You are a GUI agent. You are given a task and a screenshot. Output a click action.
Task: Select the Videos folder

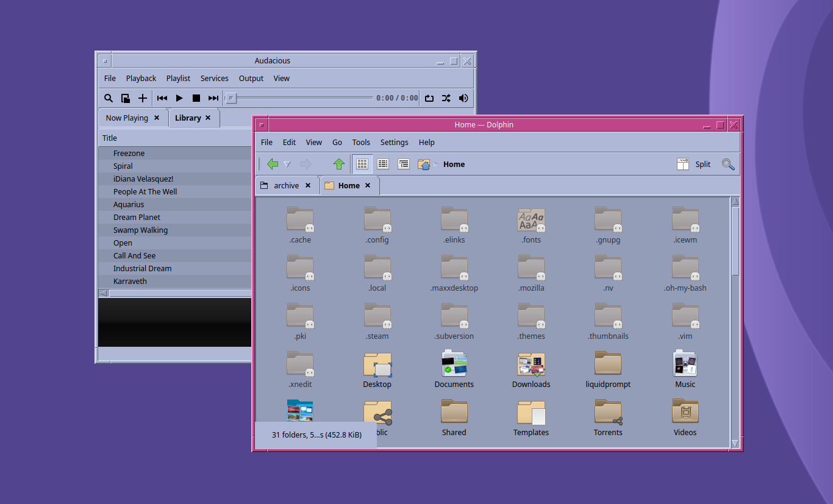tap(685, 417)
